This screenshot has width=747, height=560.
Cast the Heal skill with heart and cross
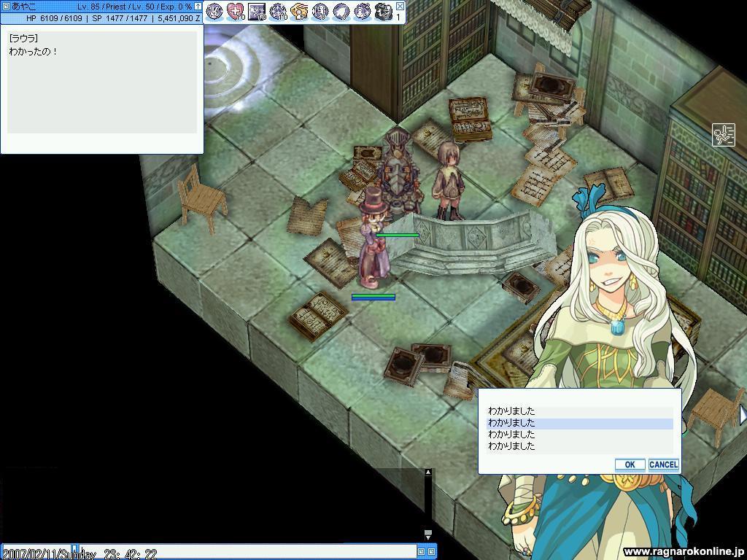(235, 12)
